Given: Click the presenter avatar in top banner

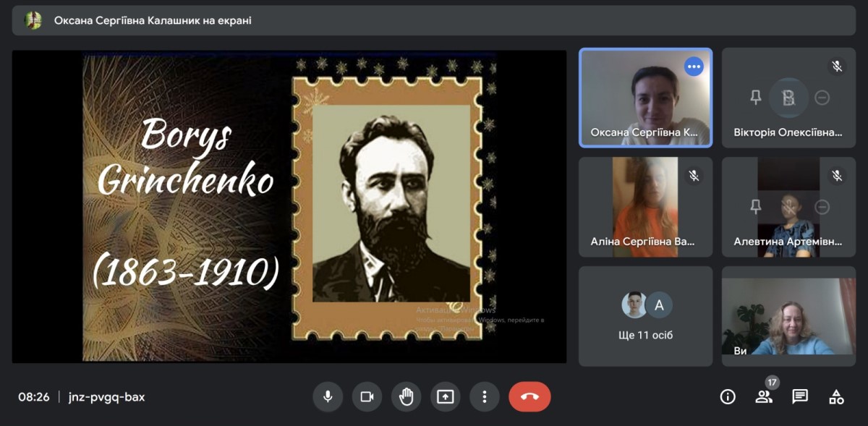Looking at the screenshot, I should click(x=33, y=20).
